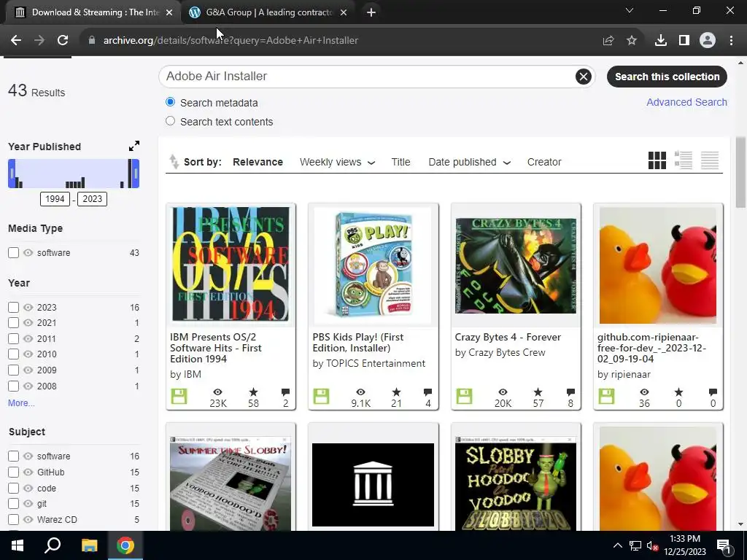Open Chrome downloads

pyautogui.click(x=660, y=41)
